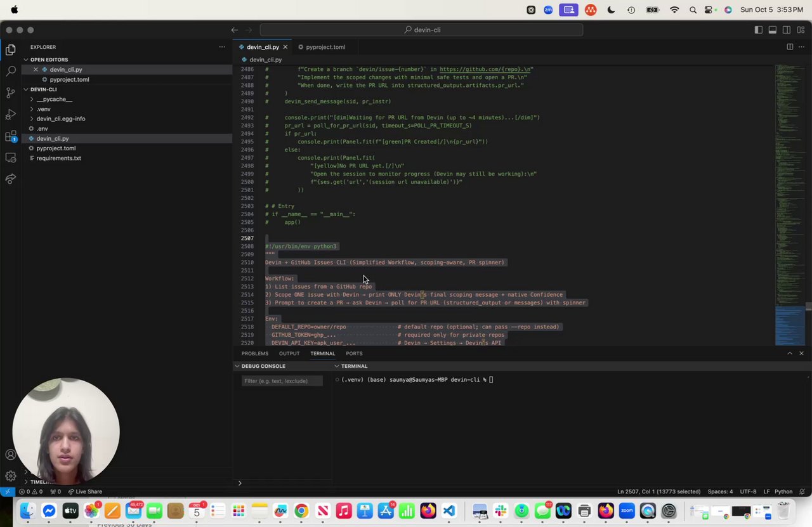
Task: Close the devin_cli.py editor tab
Action: coord(285,47)
